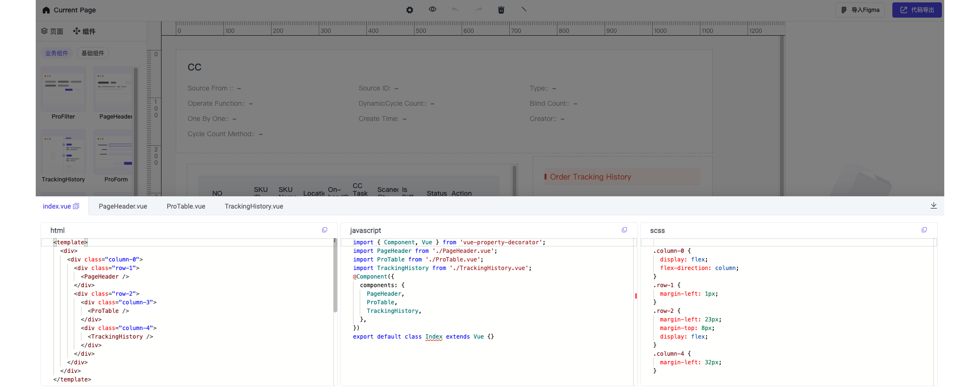Click the 代码导出 export button
This screenshot has height=390, width=980.
click(x=917, y=10)
